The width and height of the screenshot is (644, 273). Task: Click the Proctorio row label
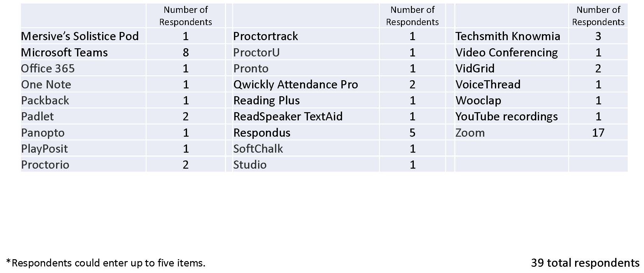[x=45, y=165]
